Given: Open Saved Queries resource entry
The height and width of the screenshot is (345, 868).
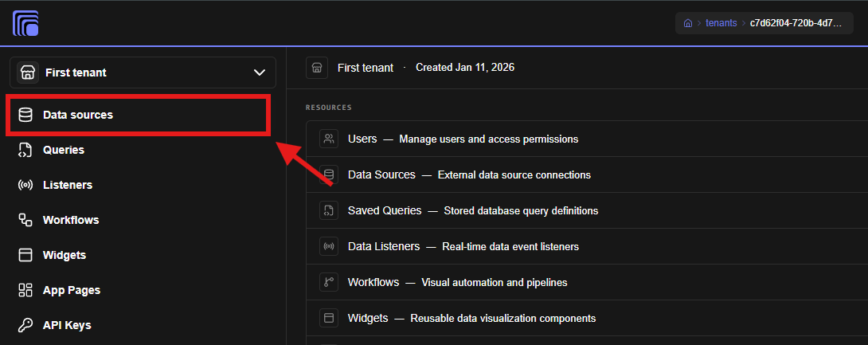Looking at the screenshot, I should (587, 210).
